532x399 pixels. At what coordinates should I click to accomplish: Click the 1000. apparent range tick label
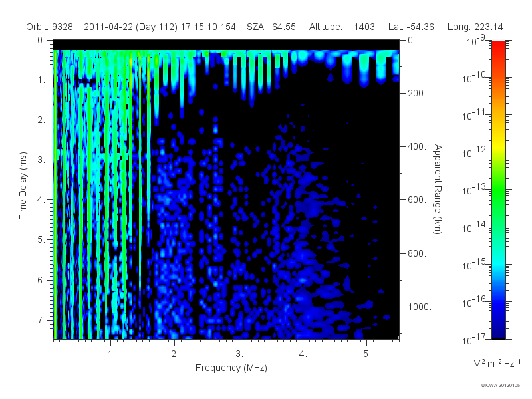(420, 307)
